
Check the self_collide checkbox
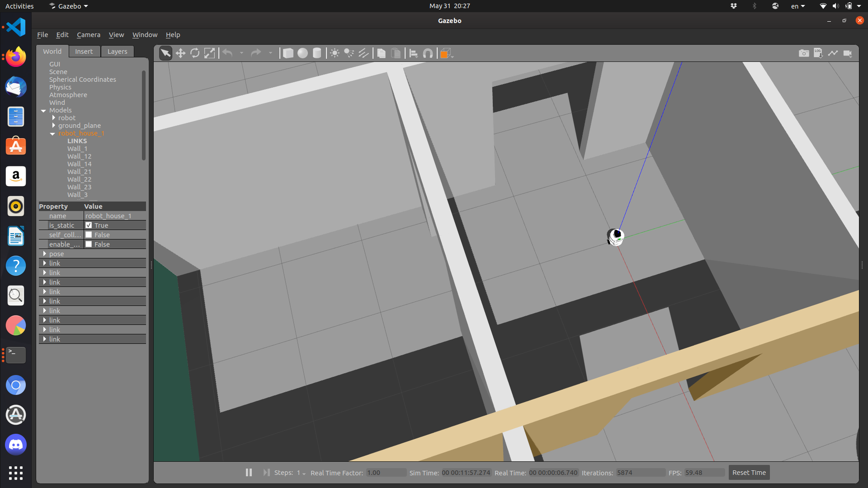tap(89, 235)
